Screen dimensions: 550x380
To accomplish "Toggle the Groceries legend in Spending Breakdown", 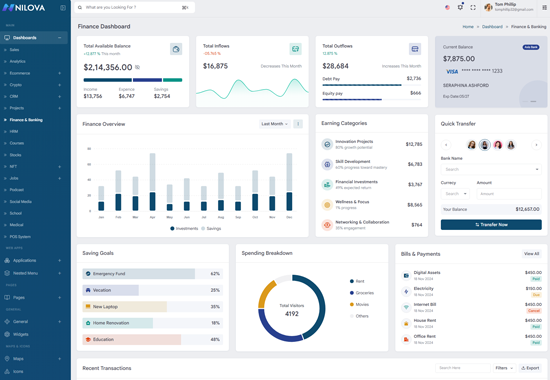I will 362,293.
